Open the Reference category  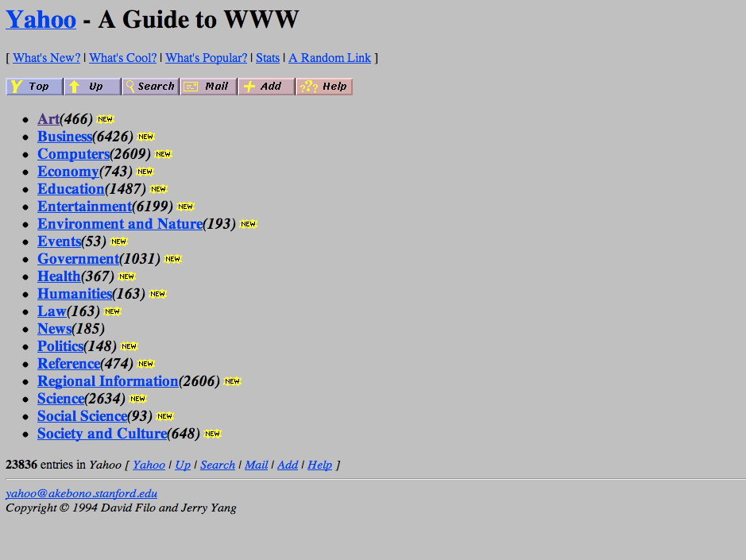tap(69, 364)
